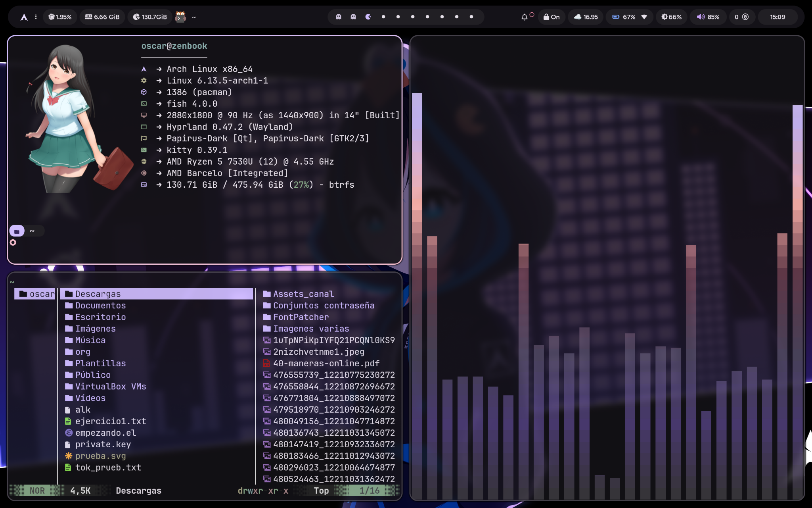Click the pink circle prompt cursor
This screenshot has width=812, height=508.
click(13, 242)
